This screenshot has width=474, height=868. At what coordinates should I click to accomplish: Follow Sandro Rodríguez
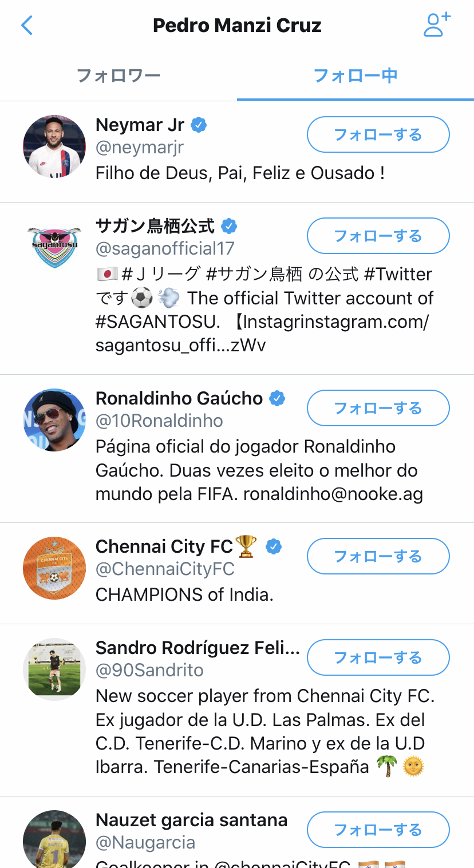pyautogui.click(x=378, y=657)
